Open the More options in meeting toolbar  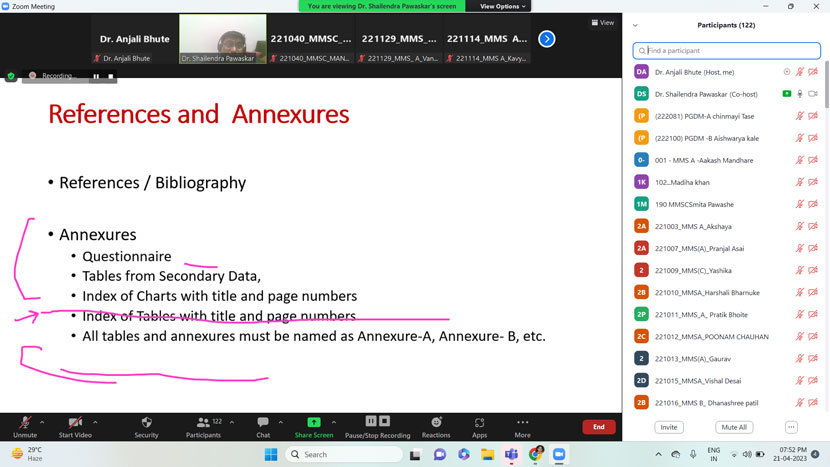tap(522, 425)
